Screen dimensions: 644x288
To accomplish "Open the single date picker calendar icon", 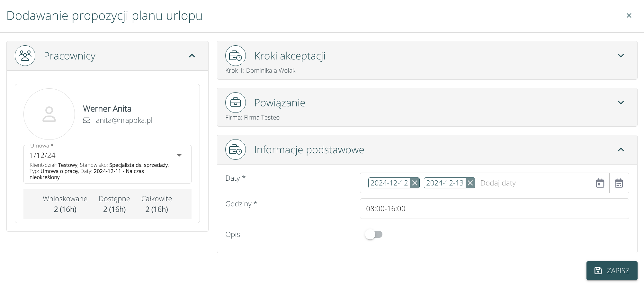I will coord(600,183).
